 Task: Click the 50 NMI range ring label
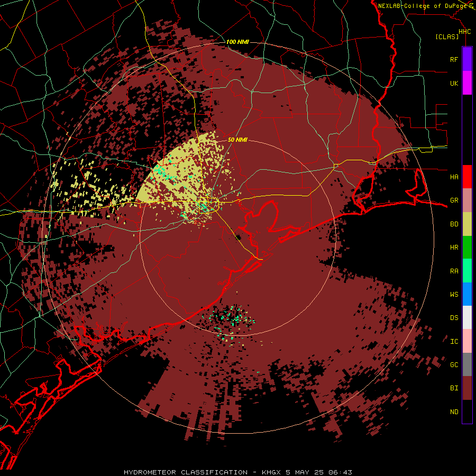(237, 140)
